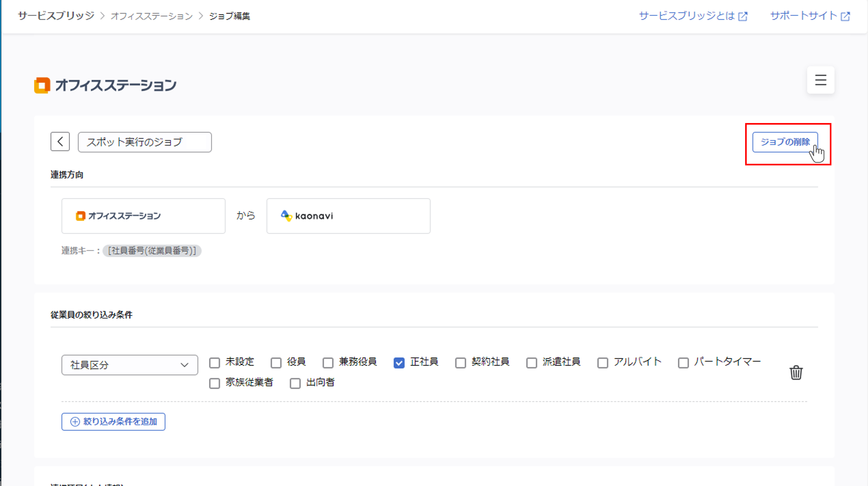Screen dimensions: 868x486
Task: Click the Office Station logo icon in header
Action: click(42, 85)
